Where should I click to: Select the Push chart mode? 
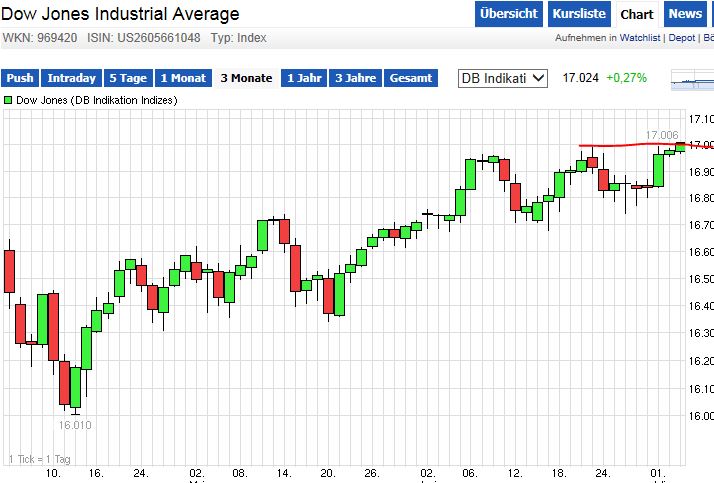pyautogui.click(x=20, y=78)
